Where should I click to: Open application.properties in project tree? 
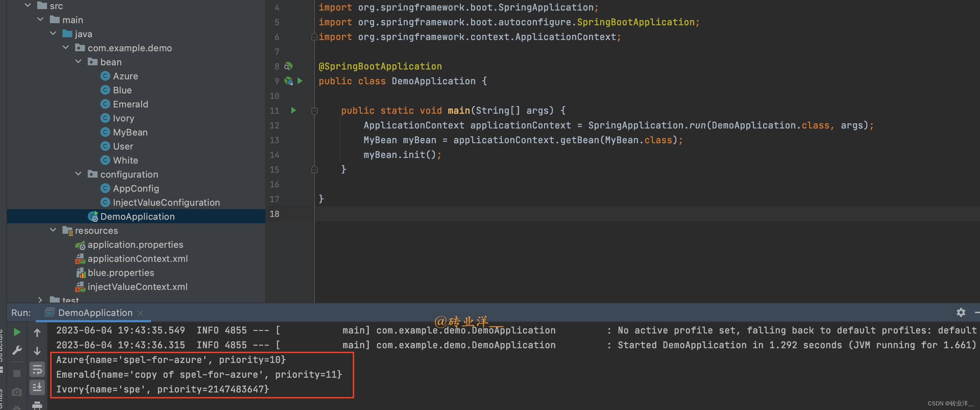click(x=135, y=245)
